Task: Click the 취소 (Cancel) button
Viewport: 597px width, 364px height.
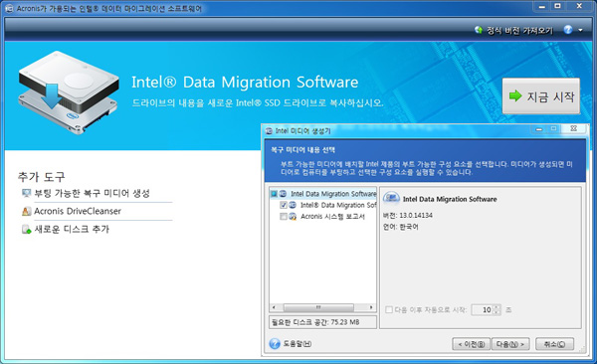Action: [x=554, y=344]
